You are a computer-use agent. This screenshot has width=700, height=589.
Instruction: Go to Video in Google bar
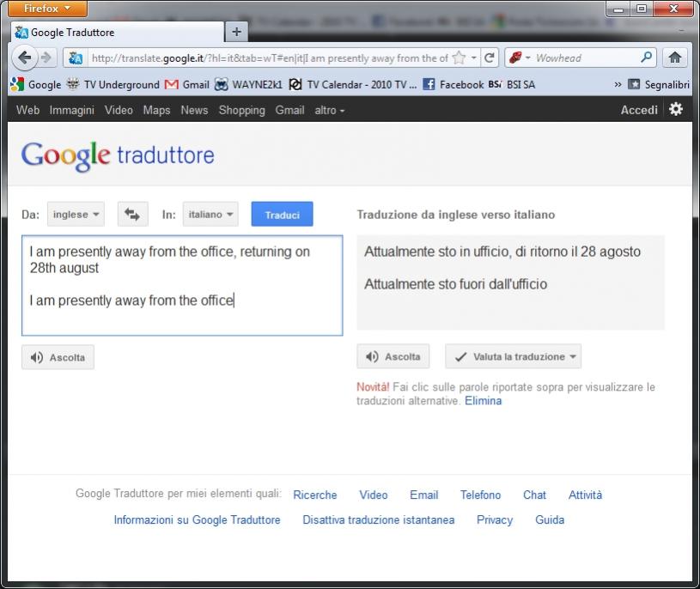coord(119,110)
